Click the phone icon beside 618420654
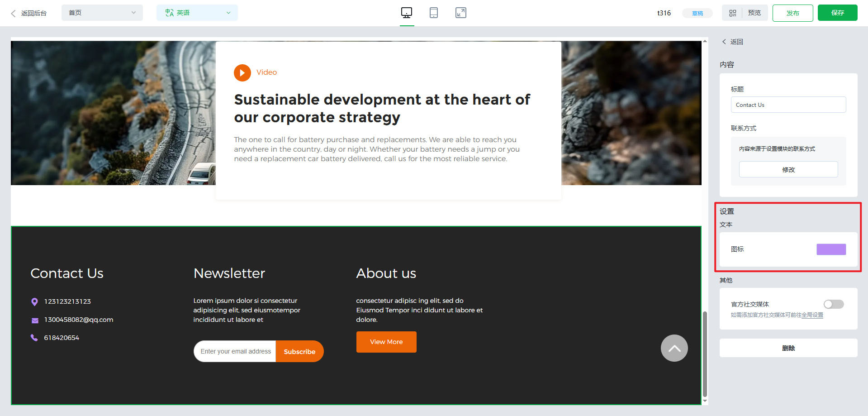868x416 pixels. pos(34,338)
